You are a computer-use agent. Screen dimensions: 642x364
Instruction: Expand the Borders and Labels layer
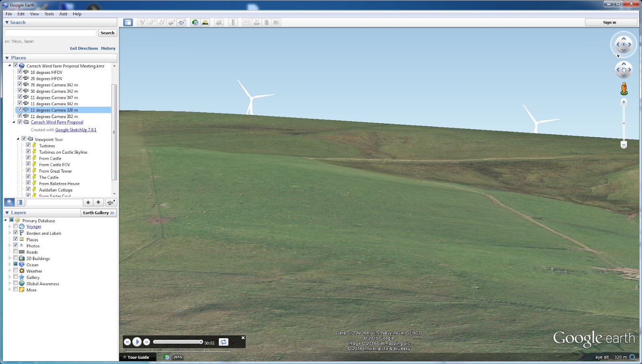(x=10, y=233)
